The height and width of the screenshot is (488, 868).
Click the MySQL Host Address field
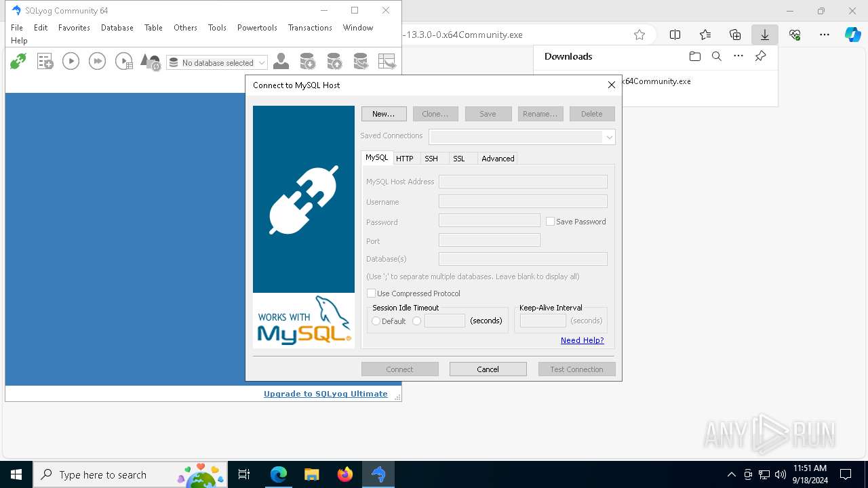pos(523,182)
